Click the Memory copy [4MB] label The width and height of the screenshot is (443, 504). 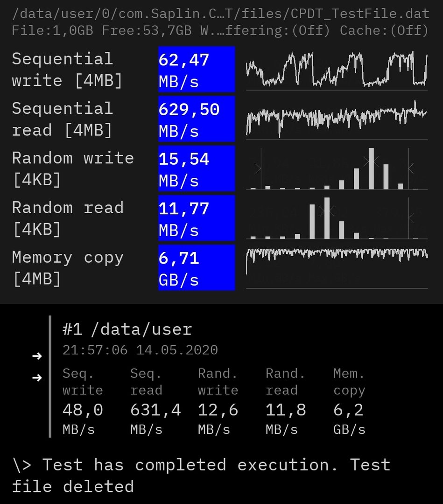pos(68,268)
